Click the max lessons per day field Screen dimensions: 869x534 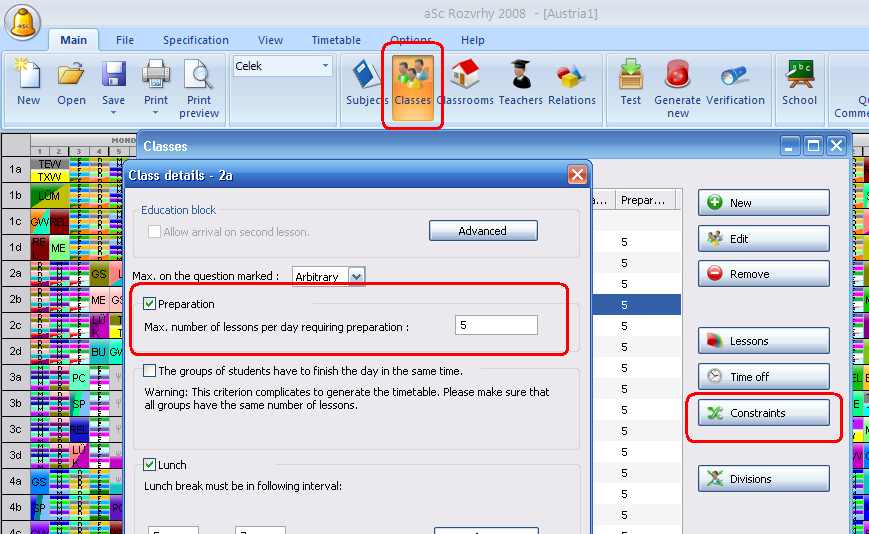click(x=495, y=326)
